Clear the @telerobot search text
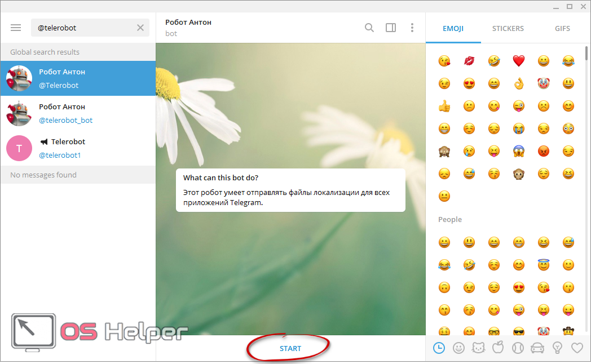Image resolution: width=591 pixels, height=364 pixels. click(140, 28)
